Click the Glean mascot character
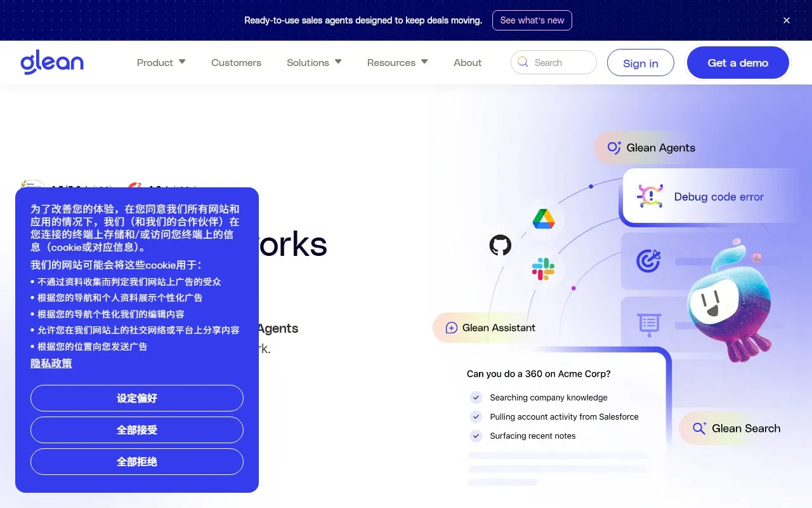The height and width of the screenshot is (508, 812). point(728,302)
